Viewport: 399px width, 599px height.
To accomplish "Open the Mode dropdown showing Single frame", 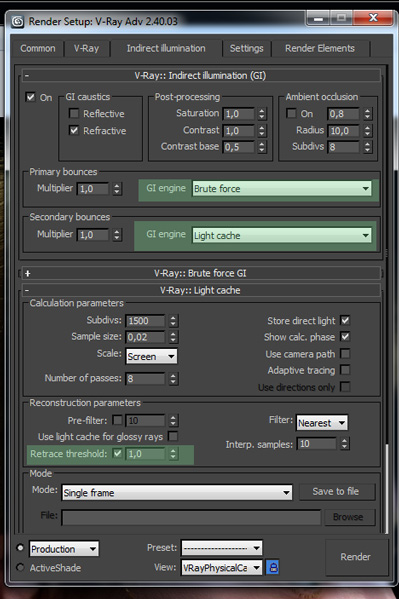I will (177, 493).
